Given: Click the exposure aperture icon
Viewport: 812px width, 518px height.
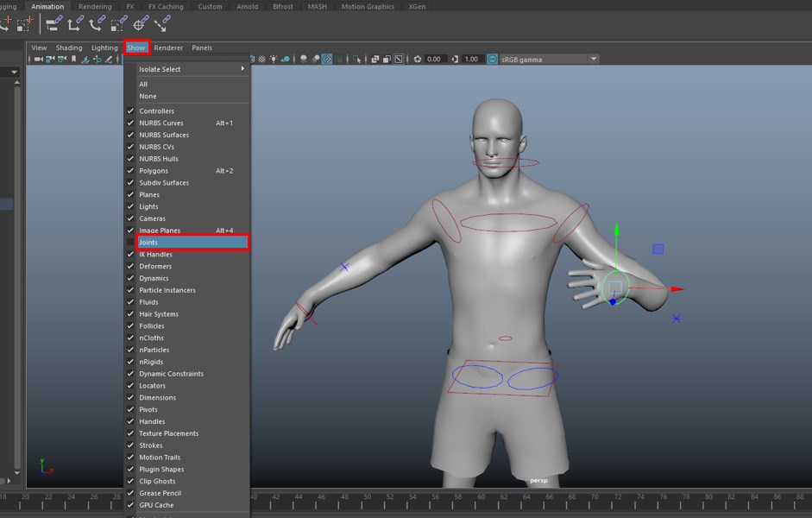Looking at the screenshot, I should coord(419,59).
